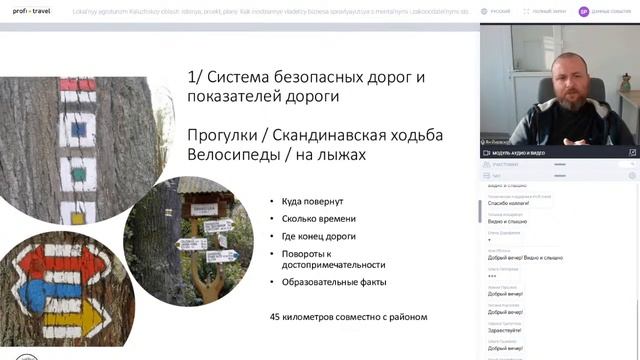Collapse the participants panel via its center handle

point(560,164)
